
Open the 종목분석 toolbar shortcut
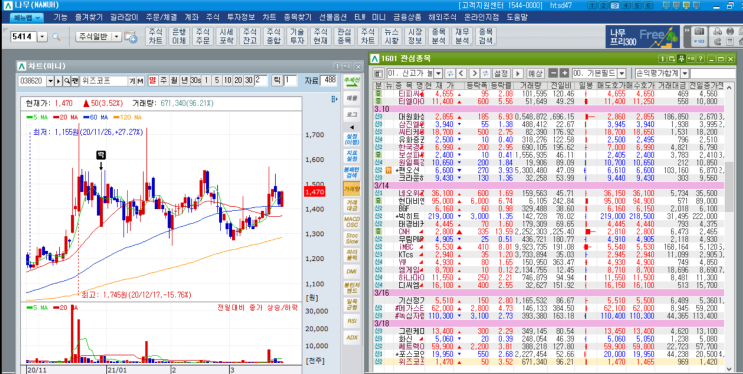(x=438, y=36)
